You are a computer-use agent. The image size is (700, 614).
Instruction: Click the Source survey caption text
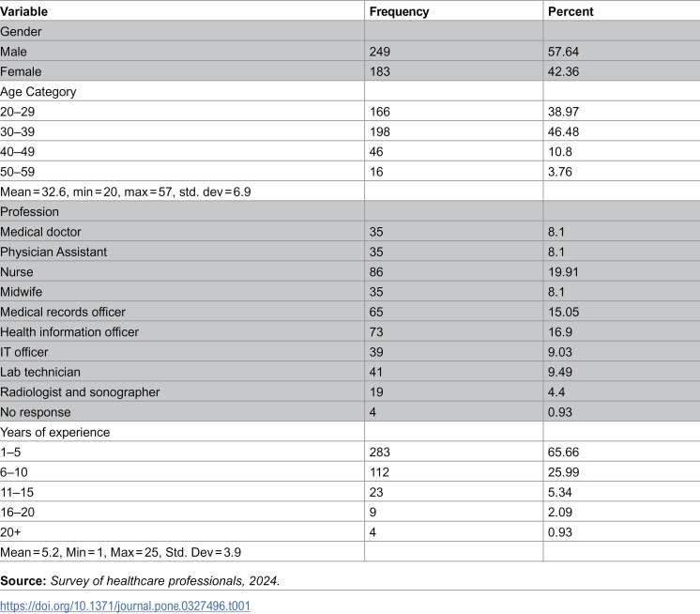point(140,580)
